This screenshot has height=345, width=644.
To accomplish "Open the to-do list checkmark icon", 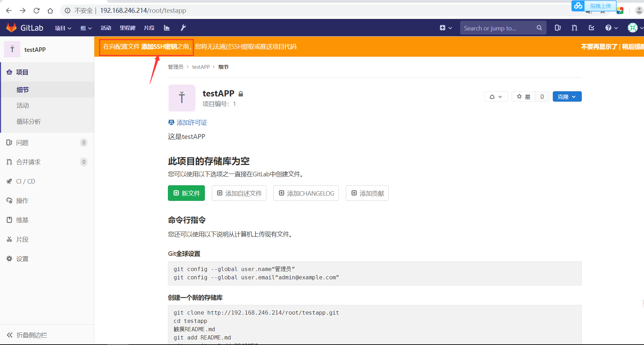I will click(591, 28).
